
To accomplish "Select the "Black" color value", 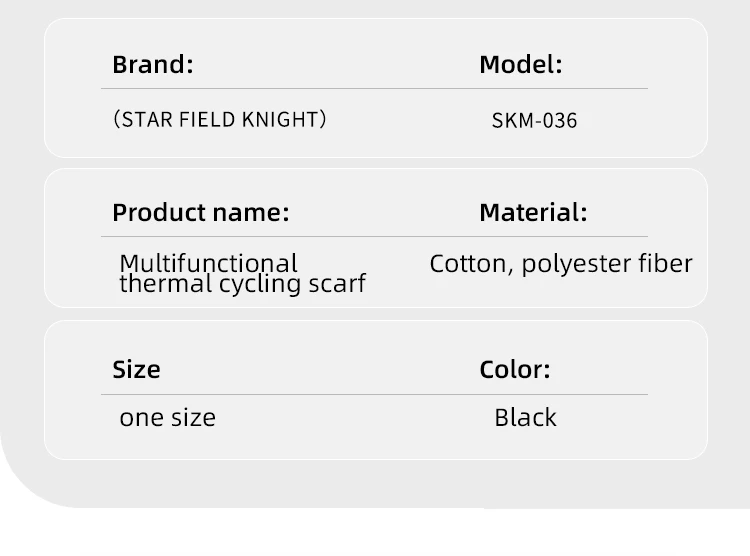I will pyautogui.click(x=525, y=418).
